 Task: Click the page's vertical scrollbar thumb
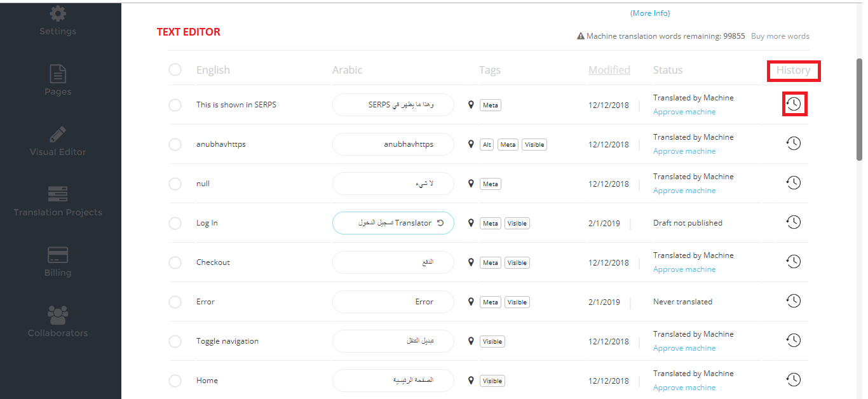pos(859,108)
